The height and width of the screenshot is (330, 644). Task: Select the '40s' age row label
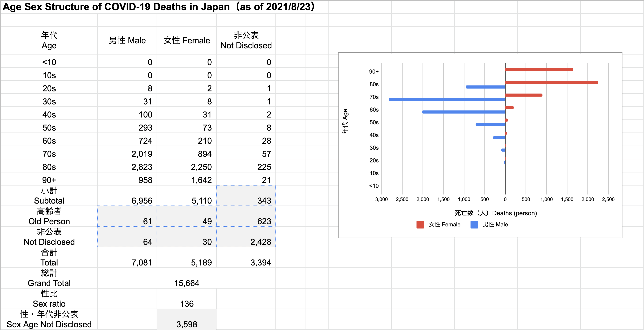49,115
